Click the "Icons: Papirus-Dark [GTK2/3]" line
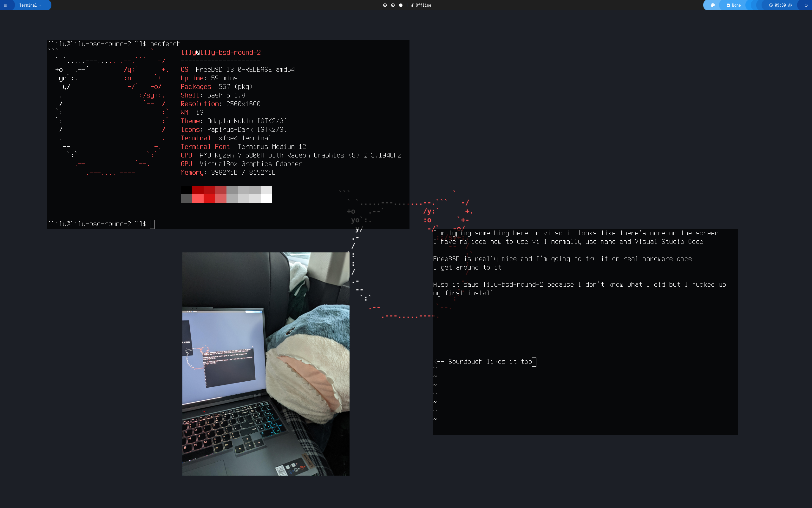Image resolution: width=812 pixels, height=508 pixels. [234, 130]
